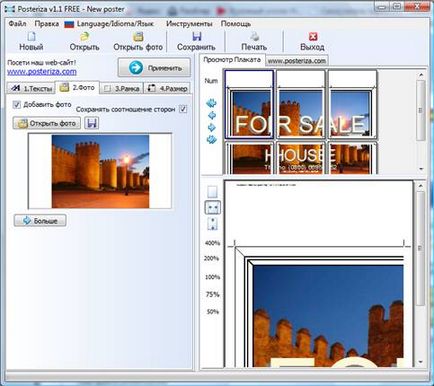Select the fit-width view icon
Image resolution: width=434 pixels, height=386 pixels.
[x=212, y=207]
